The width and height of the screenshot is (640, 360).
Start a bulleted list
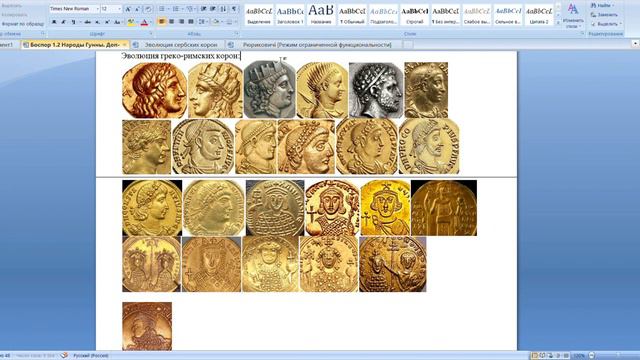pos(162,9)
